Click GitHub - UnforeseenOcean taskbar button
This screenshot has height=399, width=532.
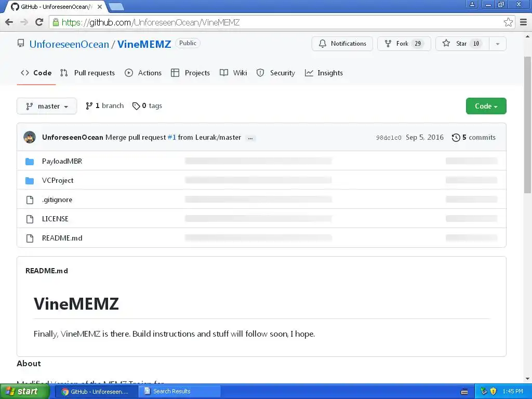97,392
